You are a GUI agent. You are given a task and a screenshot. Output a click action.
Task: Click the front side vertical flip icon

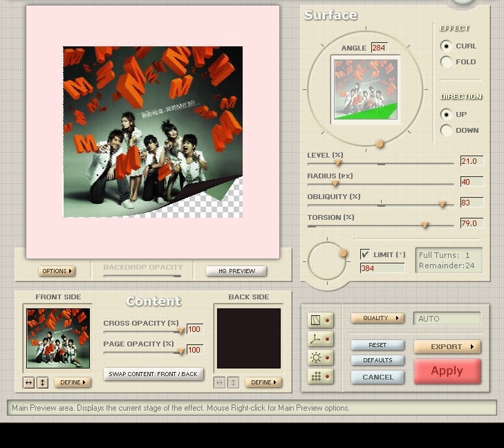tap(42, 382)
